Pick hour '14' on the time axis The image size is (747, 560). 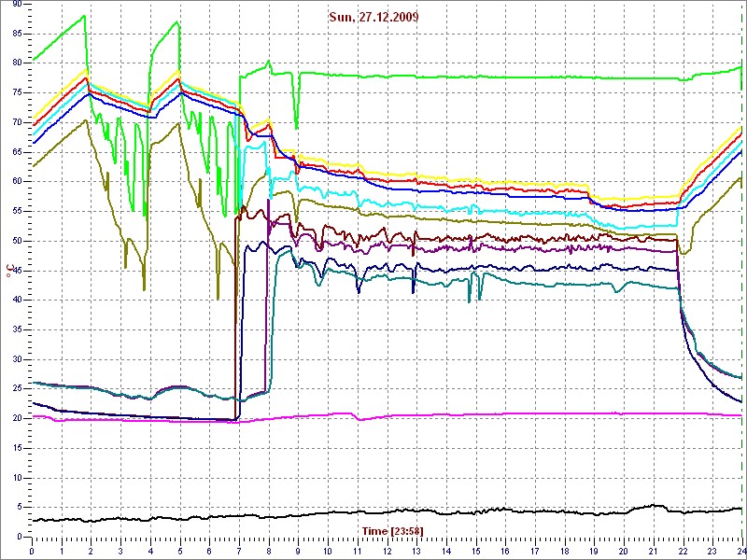[x=446, y=551]
